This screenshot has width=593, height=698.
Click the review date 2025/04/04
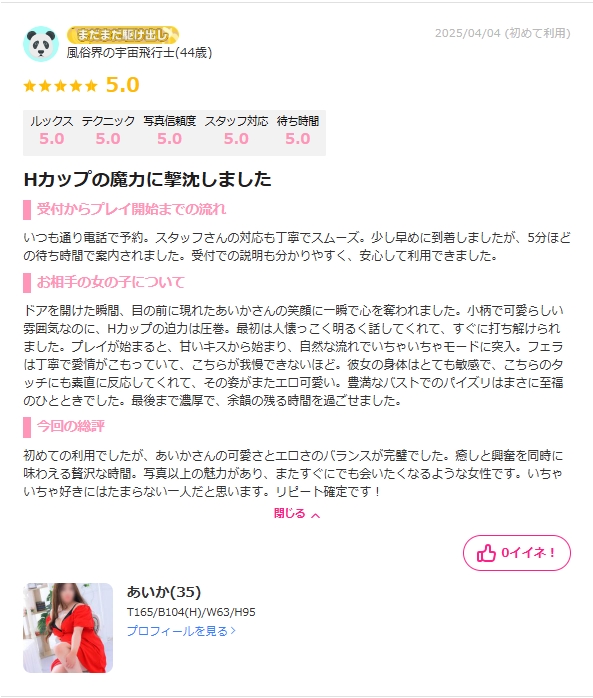[467, 33]
